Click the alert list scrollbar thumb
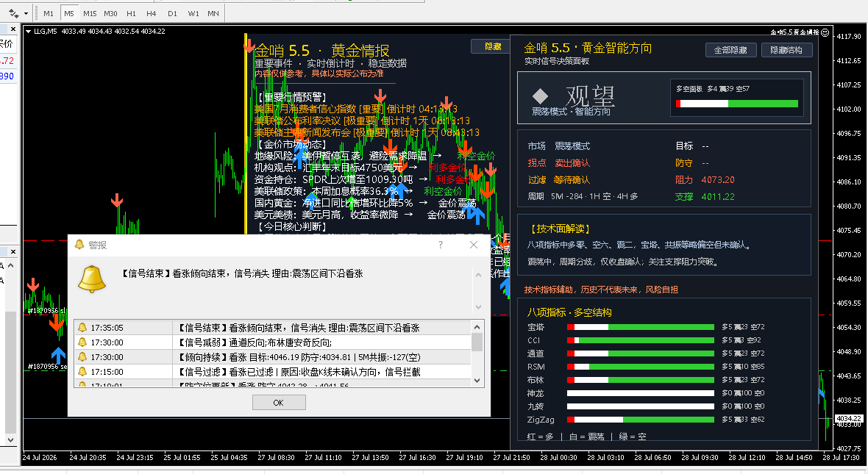Viewport: 868px width, 474px height. point(477,342)
